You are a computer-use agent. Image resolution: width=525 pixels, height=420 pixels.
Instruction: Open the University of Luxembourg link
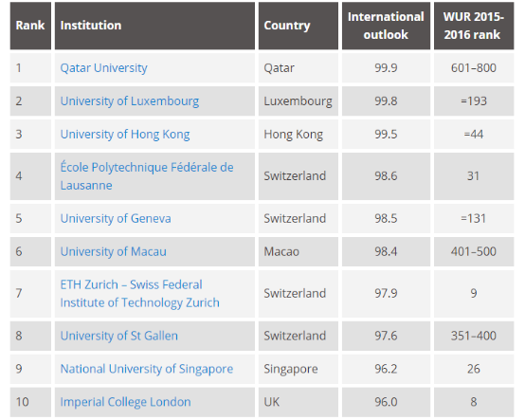pos(130,101)
